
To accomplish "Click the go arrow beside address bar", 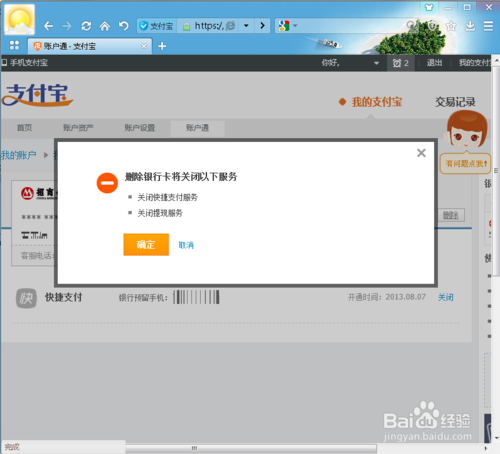I will 263,26.
